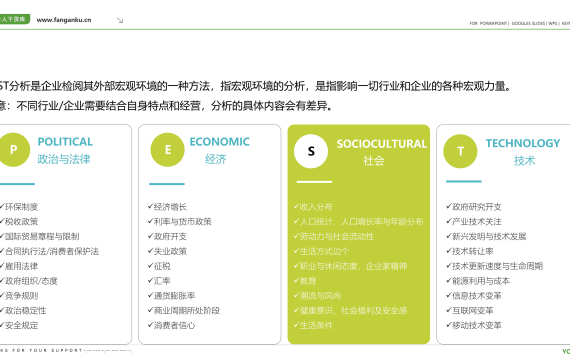Click the 技术 subtitle
This screenshot has height=360, width=570.
(525, 160)
